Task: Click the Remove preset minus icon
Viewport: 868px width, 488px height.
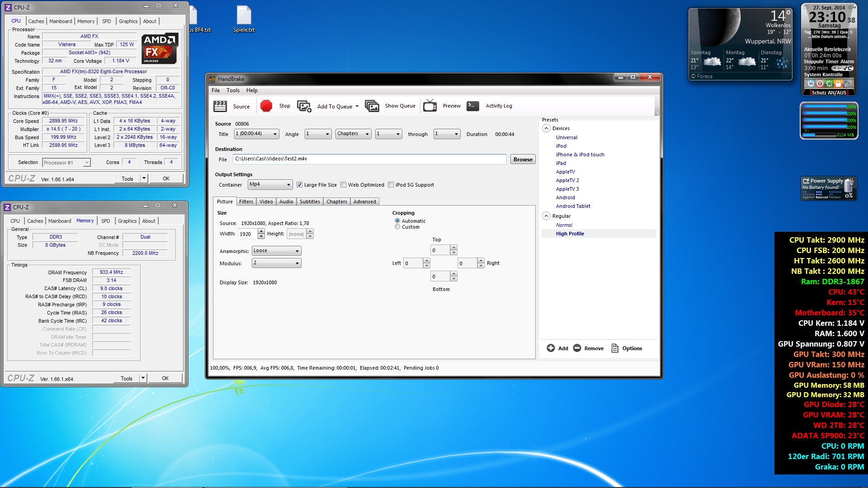Action: [x=577, y=348]
